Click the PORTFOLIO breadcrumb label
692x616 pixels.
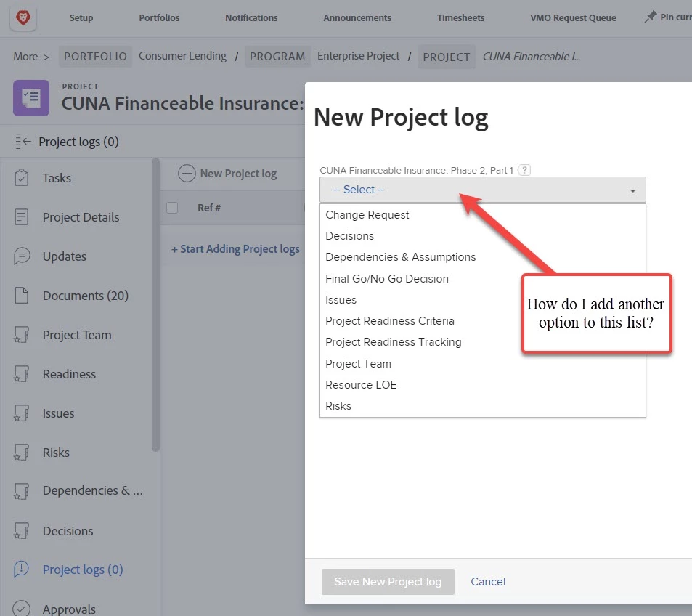(95, 57)
